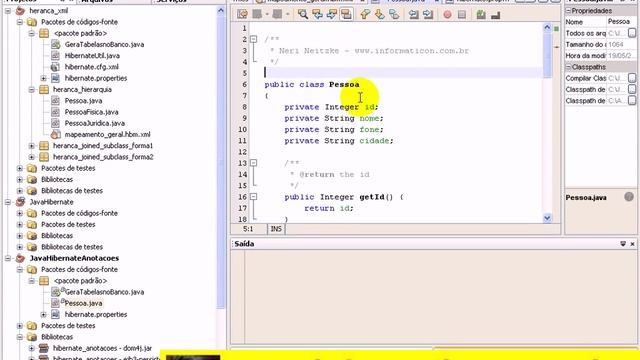Collapse the Javadoc fold at line 13

pos(253,163)
